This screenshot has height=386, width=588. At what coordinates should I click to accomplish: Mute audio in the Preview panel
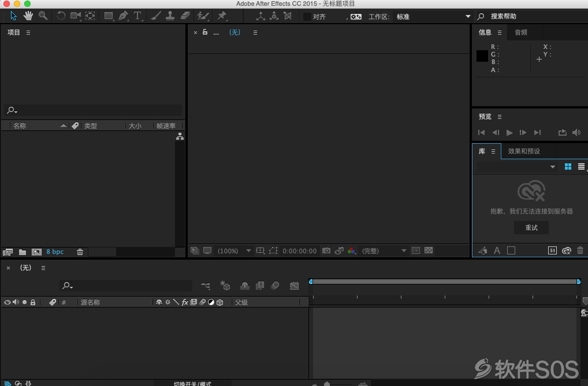[x=576, y=132]
